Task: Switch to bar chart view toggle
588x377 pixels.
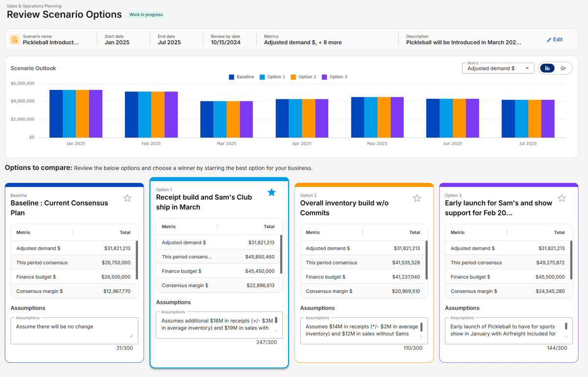Action: [x=547, y=68]
